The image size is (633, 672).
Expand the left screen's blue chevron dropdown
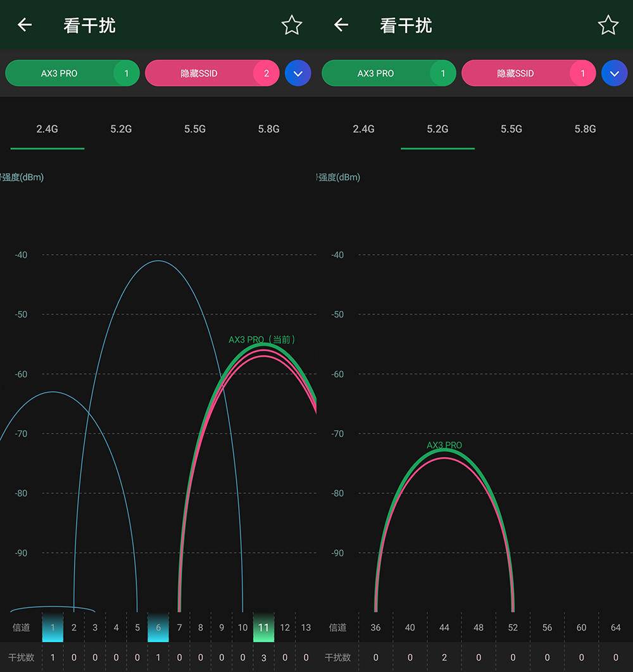pos(298,73)
